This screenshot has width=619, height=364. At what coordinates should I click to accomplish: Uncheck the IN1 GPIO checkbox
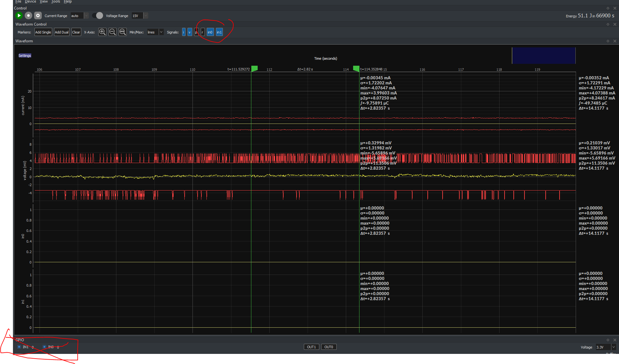19,347
